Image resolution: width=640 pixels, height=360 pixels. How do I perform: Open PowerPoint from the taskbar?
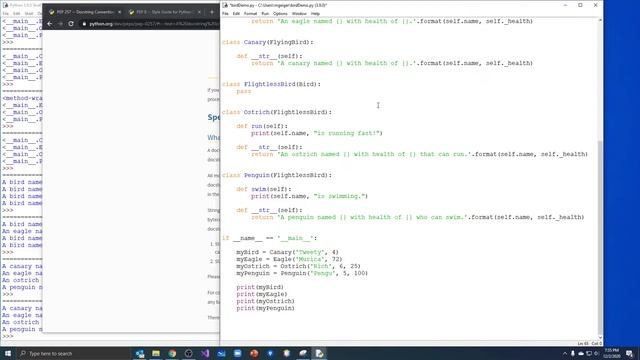coord(254,353)
